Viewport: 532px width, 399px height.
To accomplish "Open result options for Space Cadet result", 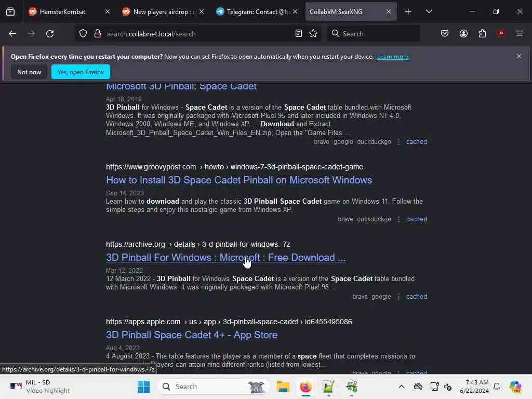I will tap(398, 142).
